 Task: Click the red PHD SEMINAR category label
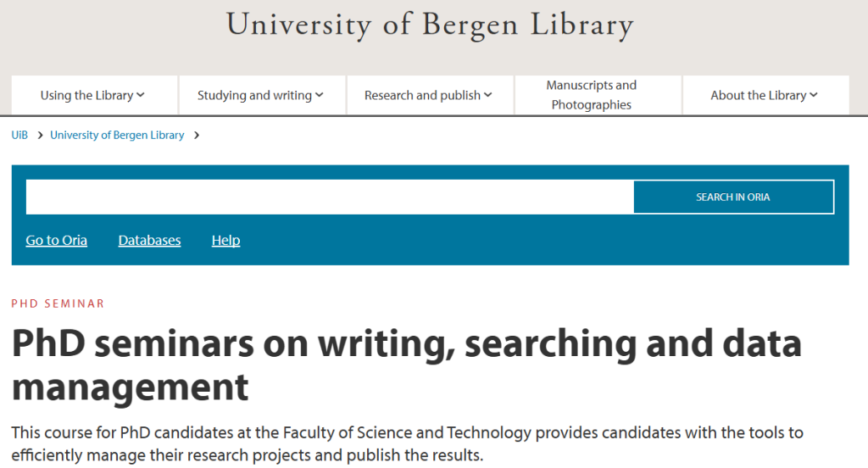point(58,303)
